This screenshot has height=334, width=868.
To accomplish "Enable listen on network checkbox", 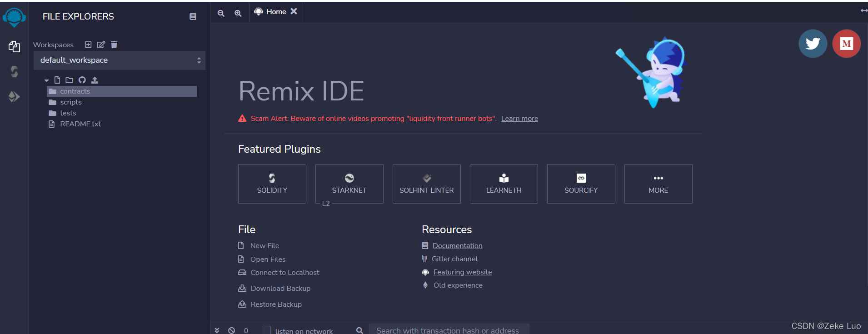I will pos(266,330).
